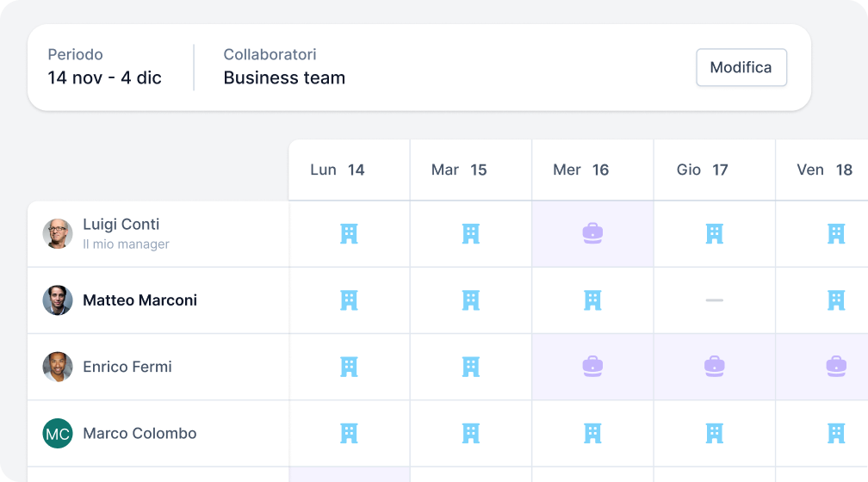
Task: Click the green MC initials avatar
Action: [x=58, y=434]
